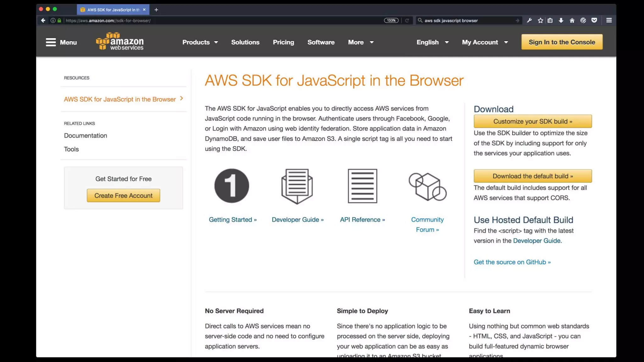Focus the search field with 'aws sdk javascript browser'
The height and width of the screenshot is (362, 644).
(469, 20)
